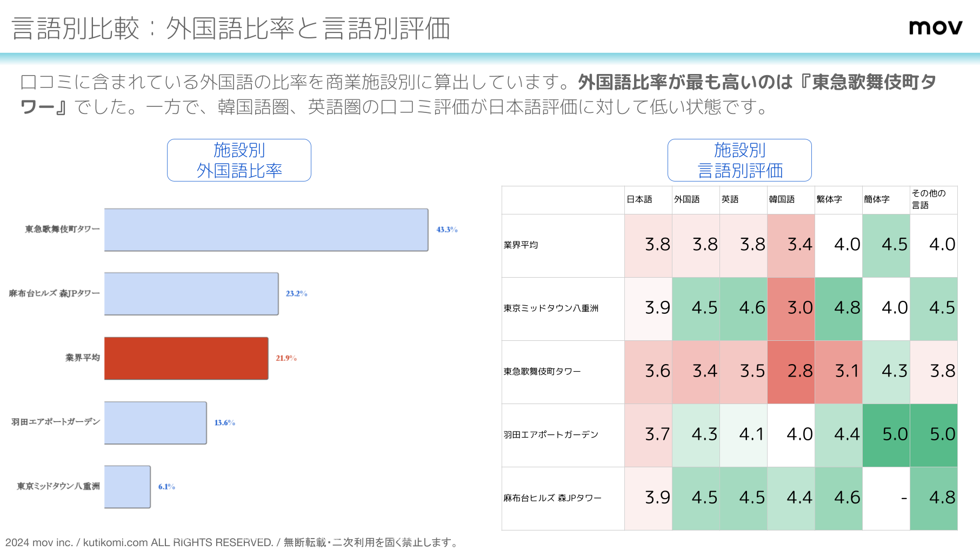Image resolution: width=980 pixels, height=551 pixels.
Task: Click the mov logo
Action: (935, 28)
